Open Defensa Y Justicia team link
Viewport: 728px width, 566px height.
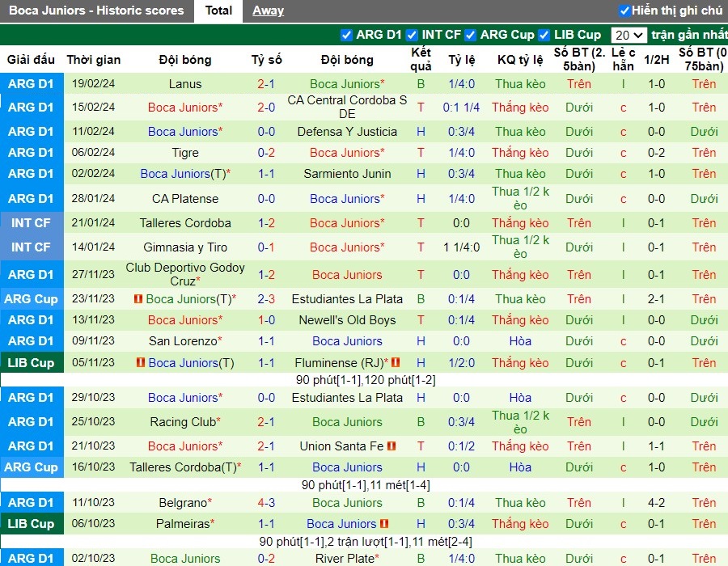(347, 132)
